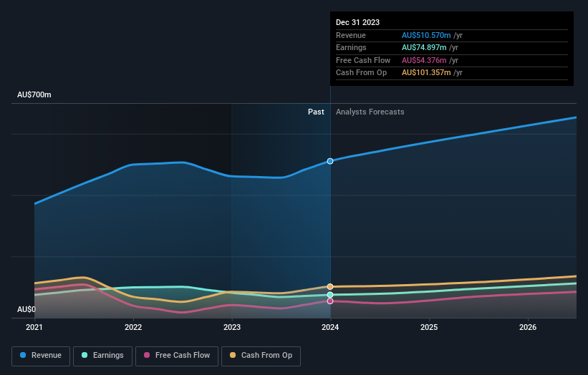Select the 2026 x-axis label
588x375 pixels.
click(528, 327)
